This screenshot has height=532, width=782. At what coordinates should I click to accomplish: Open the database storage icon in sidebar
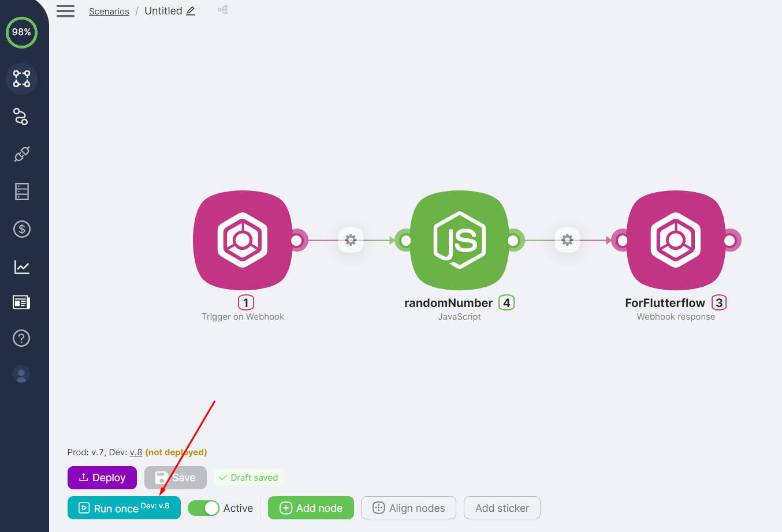coord(21,192)
